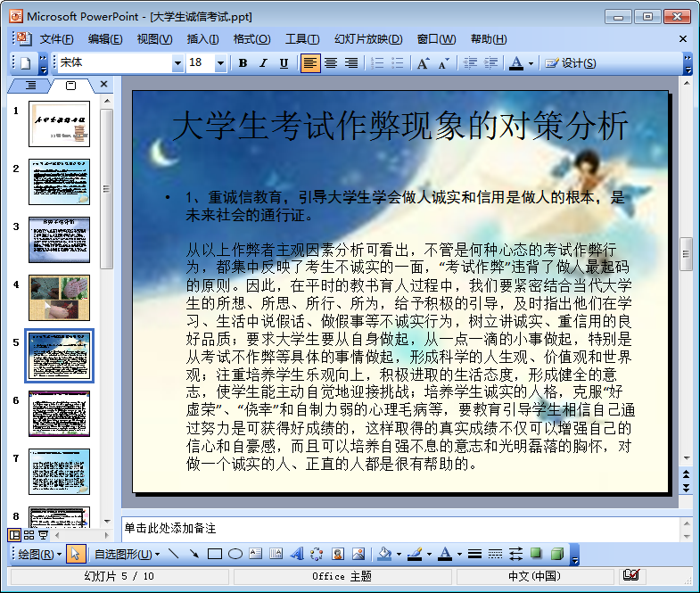The width and height of the screenshot is (700, 593).
Task: Click the New document icon
Action: (26, 63)
